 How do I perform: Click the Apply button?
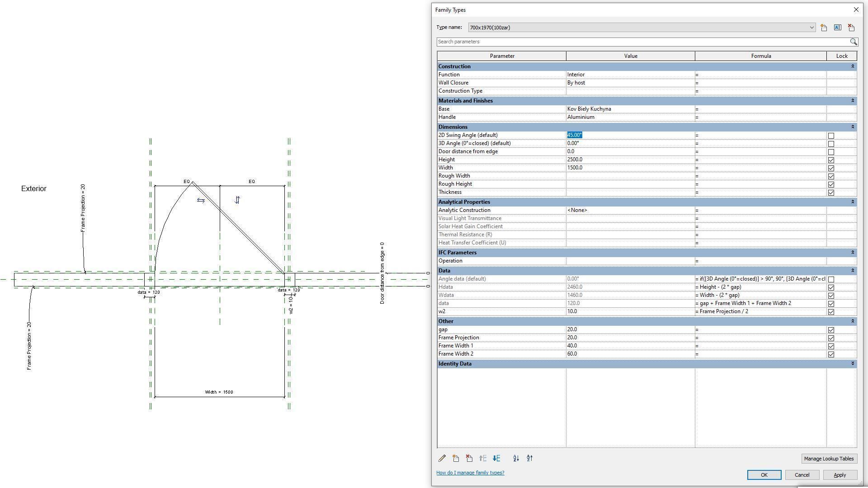[840, 475]
